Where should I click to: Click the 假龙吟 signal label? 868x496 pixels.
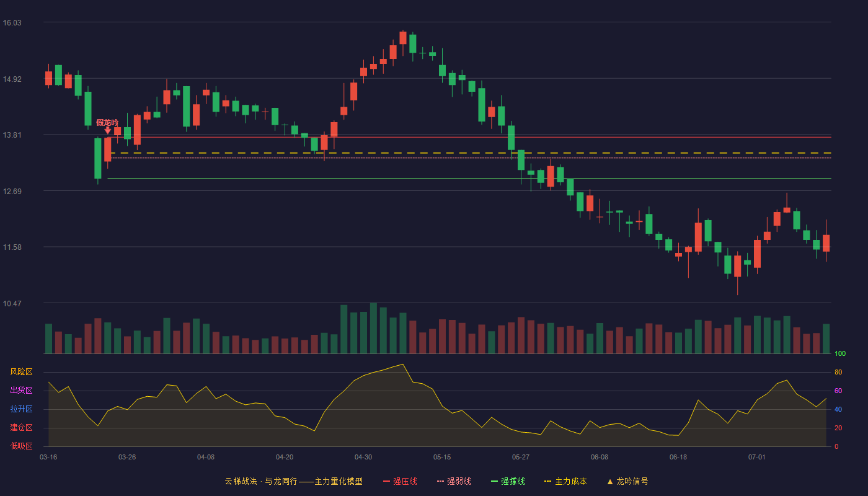tap(107, 122)
